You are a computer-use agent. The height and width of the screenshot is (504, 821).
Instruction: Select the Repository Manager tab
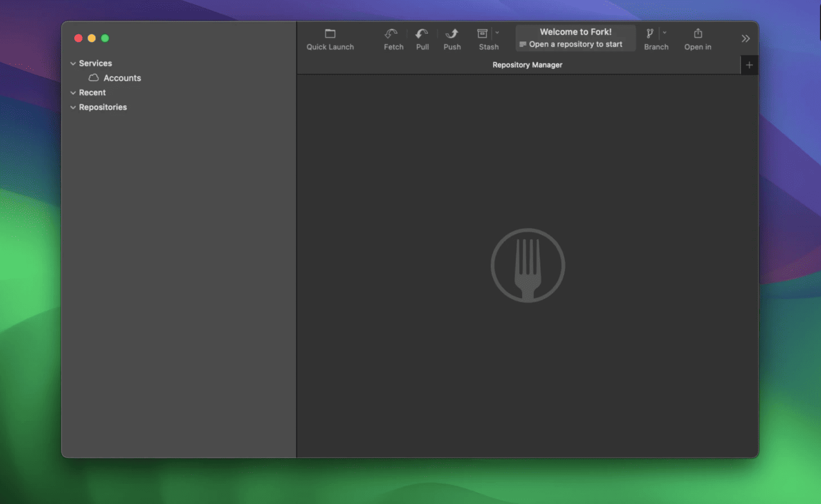click(x=527, y=65)
